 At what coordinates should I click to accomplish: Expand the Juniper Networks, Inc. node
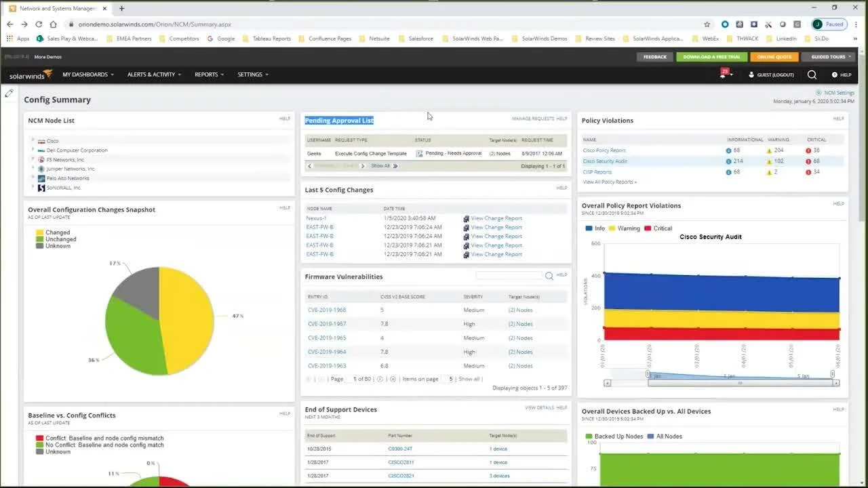click(x=33, y=168)
